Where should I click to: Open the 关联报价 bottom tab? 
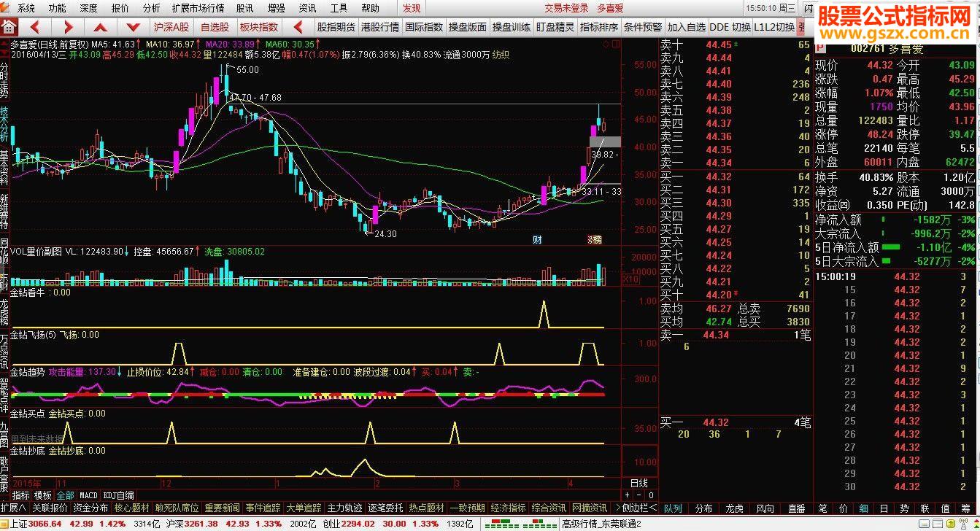(50, 508)
